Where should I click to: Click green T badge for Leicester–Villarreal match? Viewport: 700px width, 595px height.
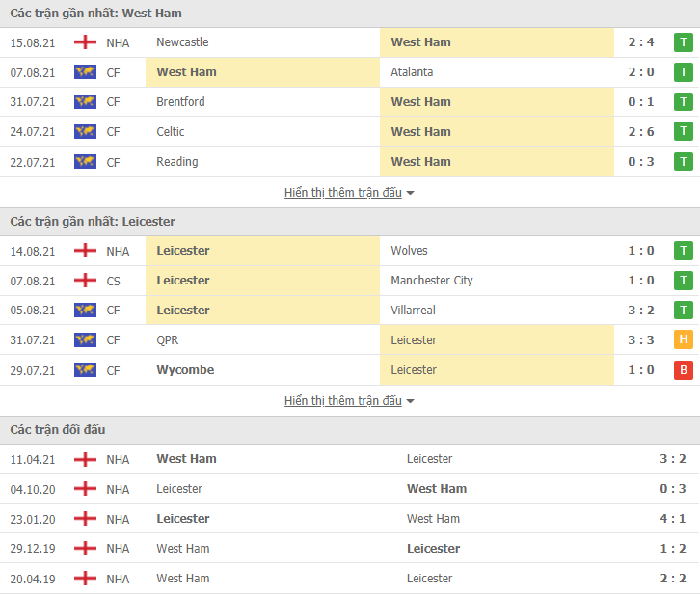point(683,311)
